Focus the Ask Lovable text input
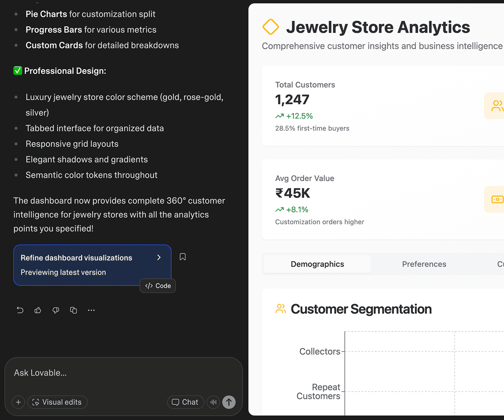504x420 pixels. tap(123, 373)
